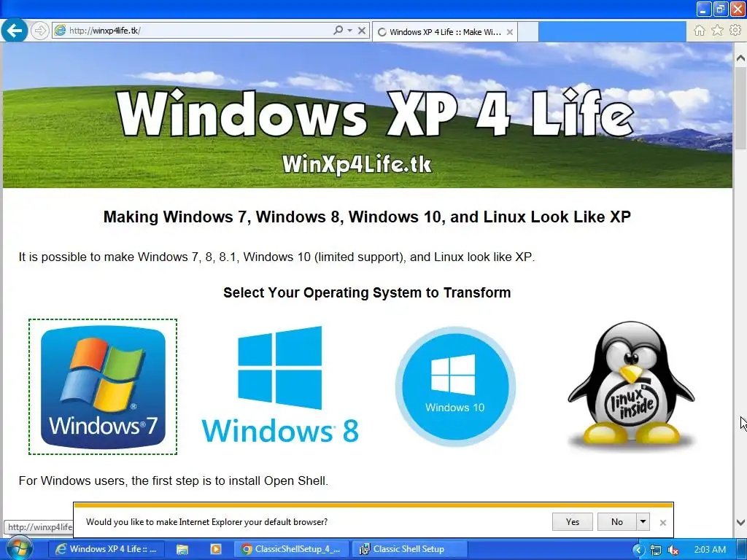747x560 pixels.
Task: Open the address bar autocomplete dropdown arrow
Action: tap(349, 31)
